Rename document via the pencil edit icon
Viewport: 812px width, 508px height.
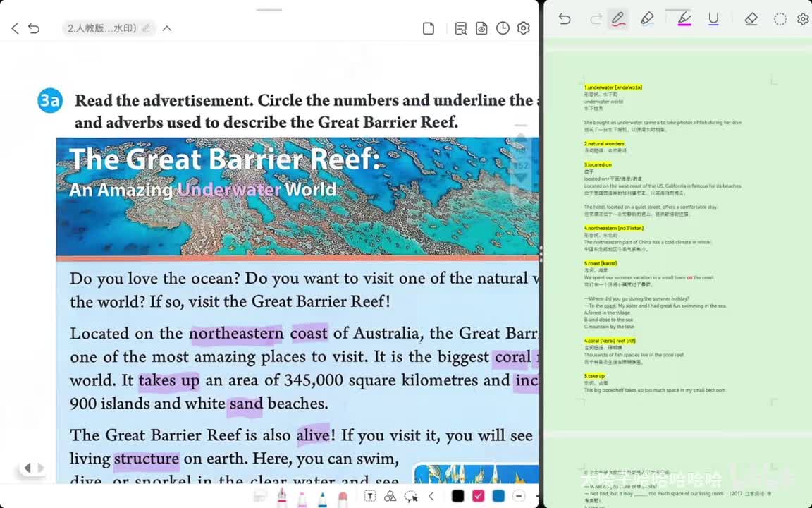[147, 28]
